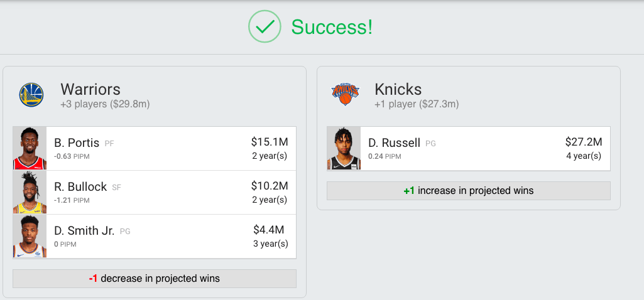Screen dimensions: 644x300
Task: Select the D. Smith Jr. player name
Action: click(x=84, y=231)
